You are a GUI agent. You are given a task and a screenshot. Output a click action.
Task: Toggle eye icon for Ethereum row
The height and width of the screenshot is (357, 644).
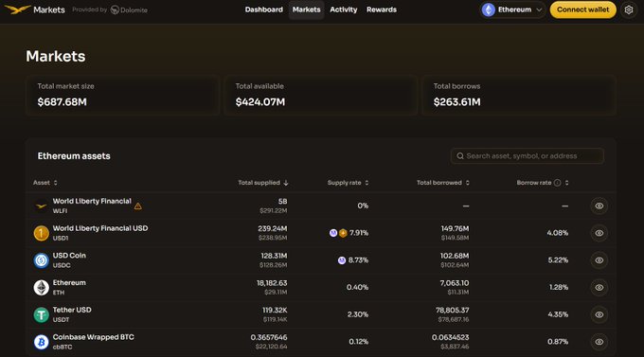599,288
